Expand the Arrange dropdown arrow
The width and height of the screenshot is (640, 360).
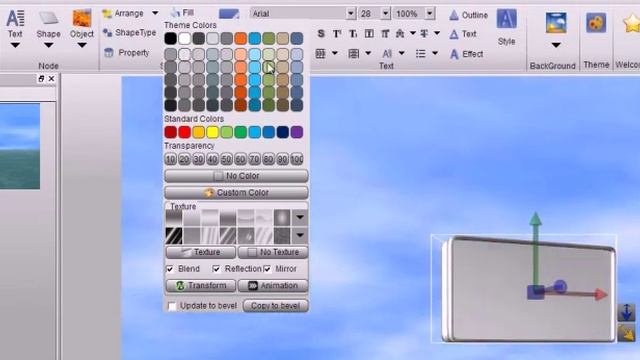click(x=155, y=13)
